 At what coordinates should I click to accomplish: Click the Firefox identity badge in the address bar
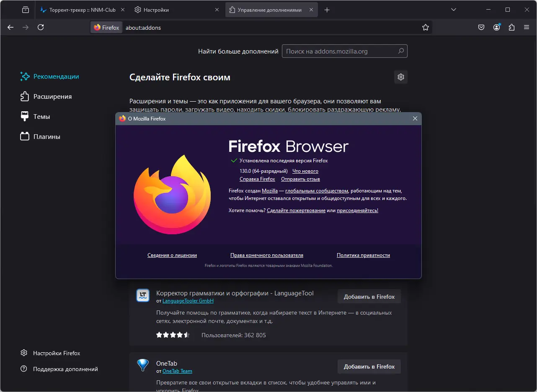(106, 28)
